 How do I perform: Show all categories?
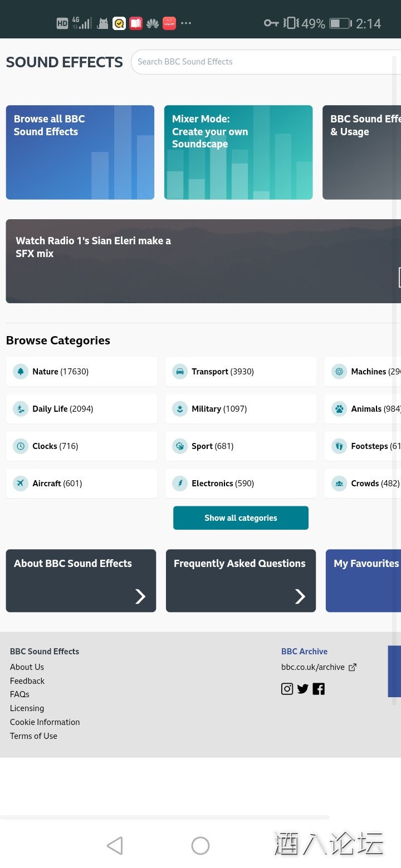241,518
